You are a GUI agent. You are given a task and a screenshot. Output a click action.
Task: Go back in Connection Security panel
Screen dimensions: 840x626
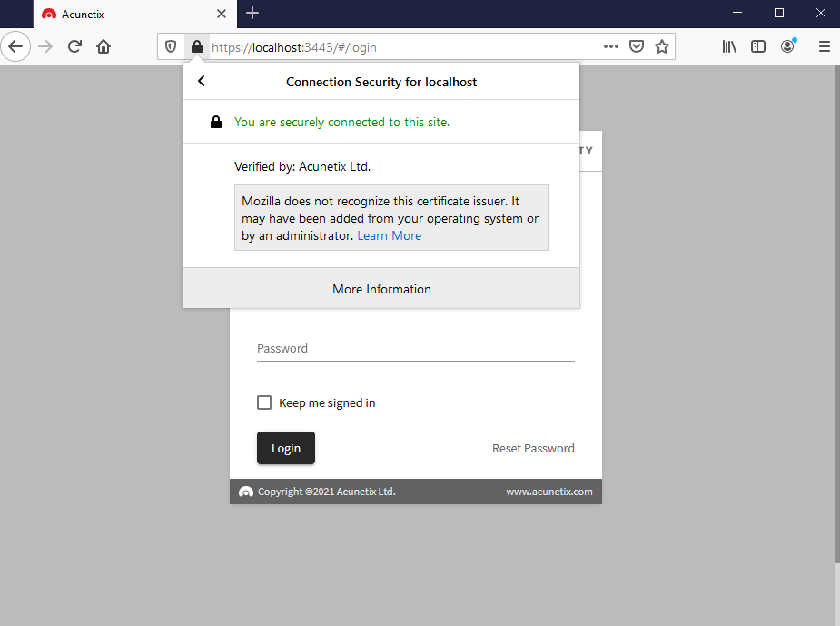201,81
